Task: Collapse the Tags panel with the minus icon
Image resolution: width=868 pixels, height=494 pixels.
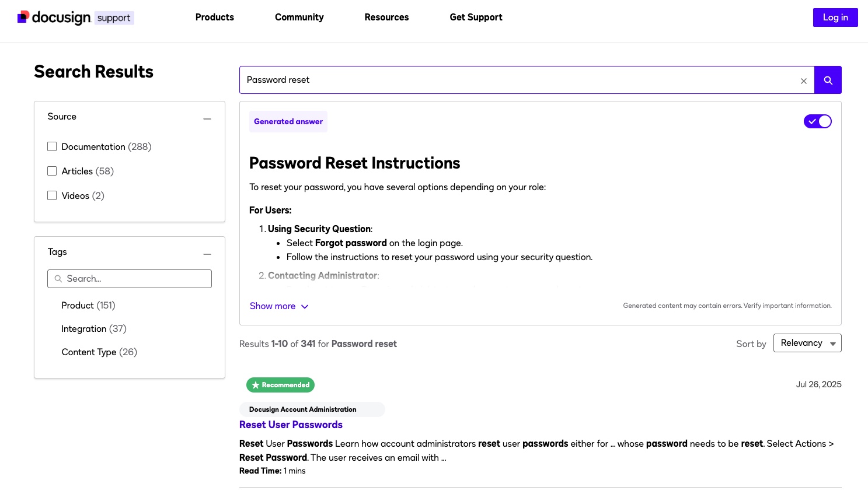Action: (207, 254)
